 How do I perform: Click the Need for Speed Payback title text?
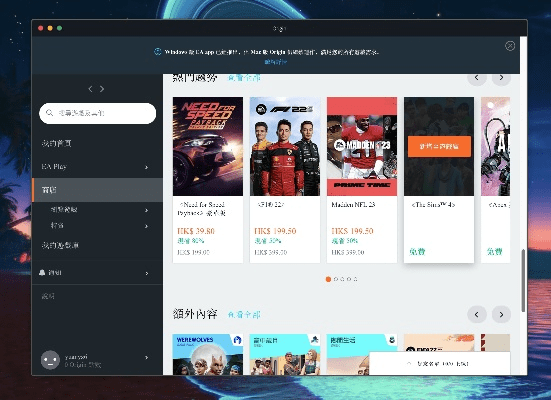coord(201,208)
